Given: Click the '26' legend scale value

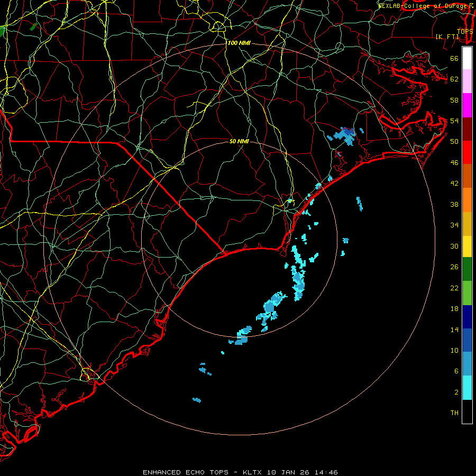Looking at the screenshot, I should click(x=454, y=267).
